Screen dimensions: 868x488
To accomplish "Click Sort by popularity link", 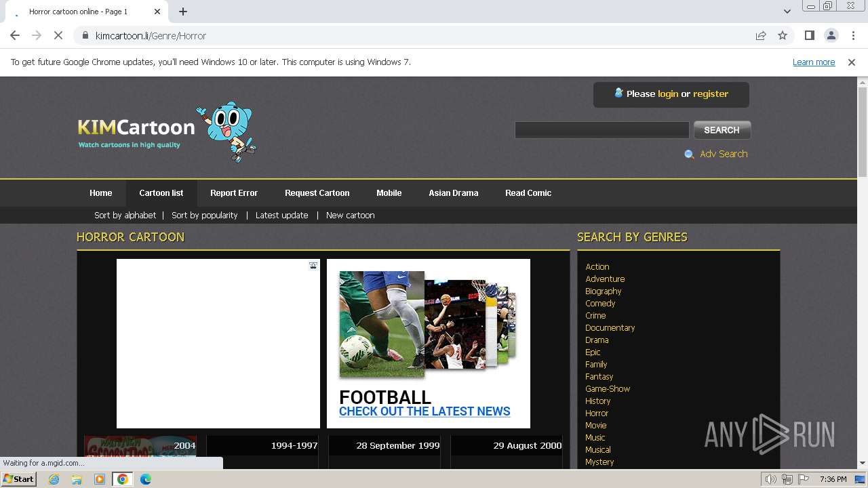I will tap(204, 215).
